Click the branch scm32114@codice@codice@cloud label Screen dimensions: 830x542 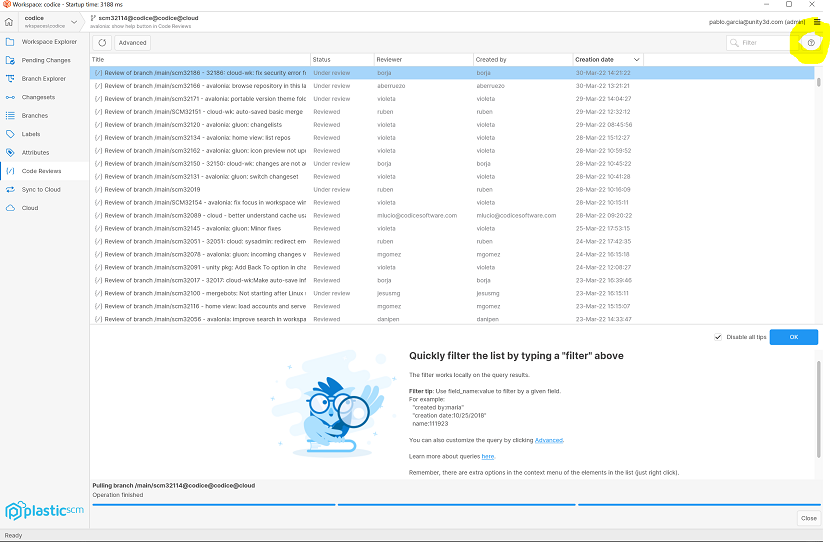click(x=148, y=18)
